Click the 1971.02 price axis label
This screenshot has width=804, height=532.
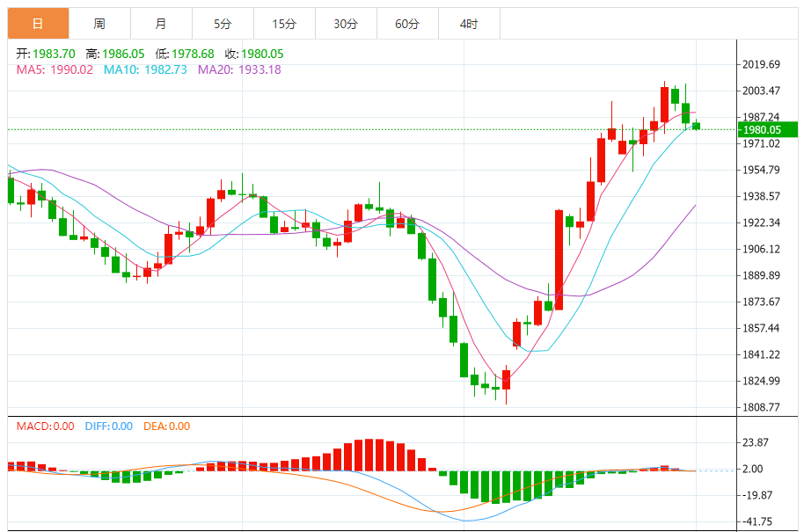pos(761,143)
